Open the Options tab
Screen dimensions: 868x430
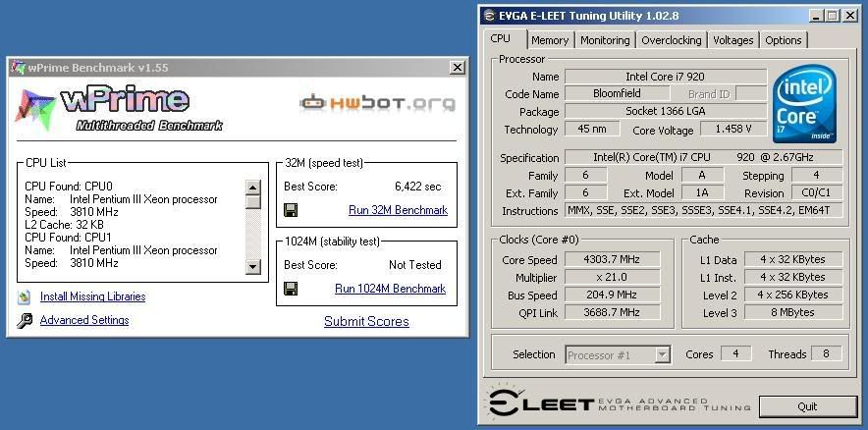pos(784,40)
